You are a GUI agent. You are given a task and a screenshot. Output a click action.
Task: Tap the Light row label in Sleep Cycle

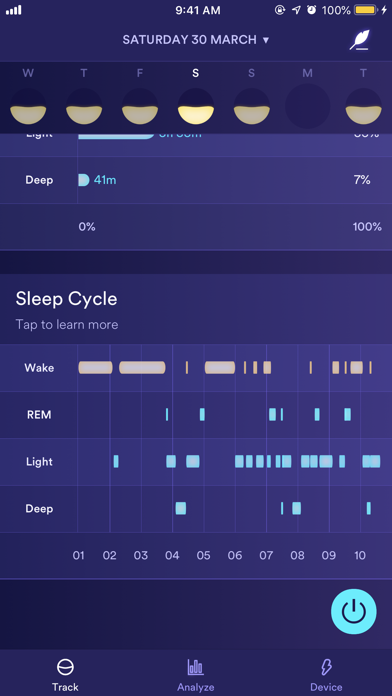39,462
